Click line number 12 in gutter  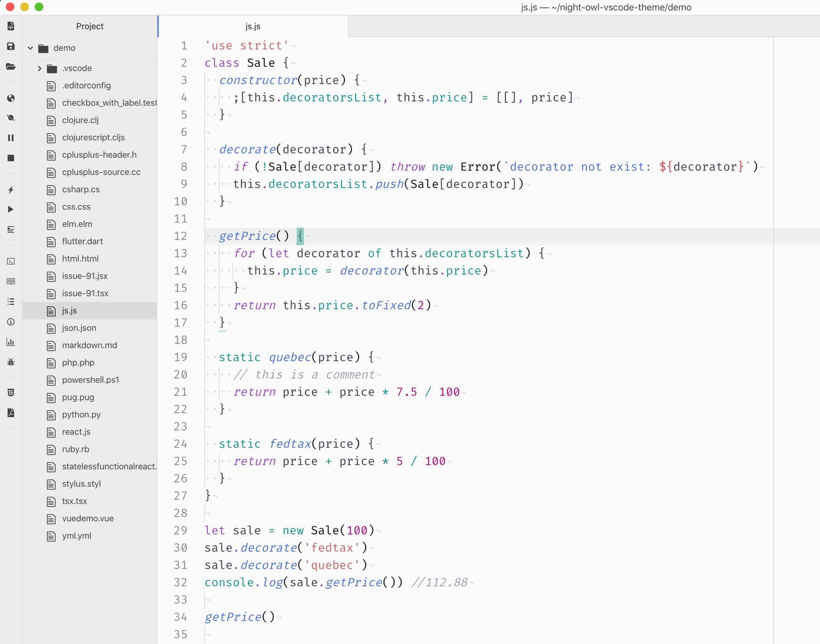click(180, 236)
